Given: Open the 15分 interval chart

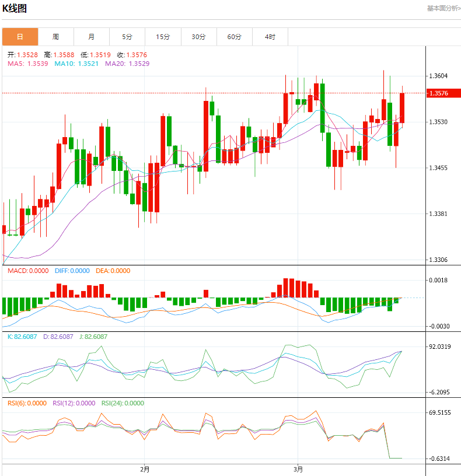Looking at the screenshot, I should coord(163,37).
